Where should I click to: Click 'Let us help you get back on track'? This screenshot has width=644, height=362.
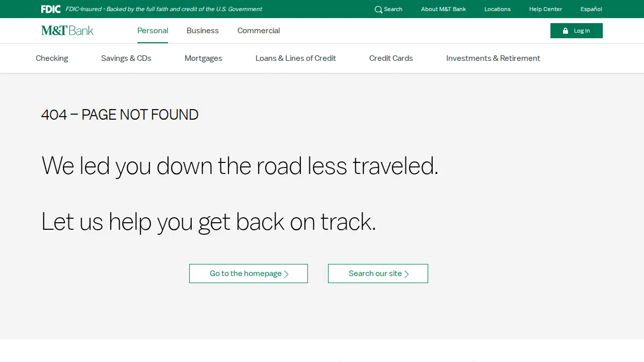[x=209, y=222]
